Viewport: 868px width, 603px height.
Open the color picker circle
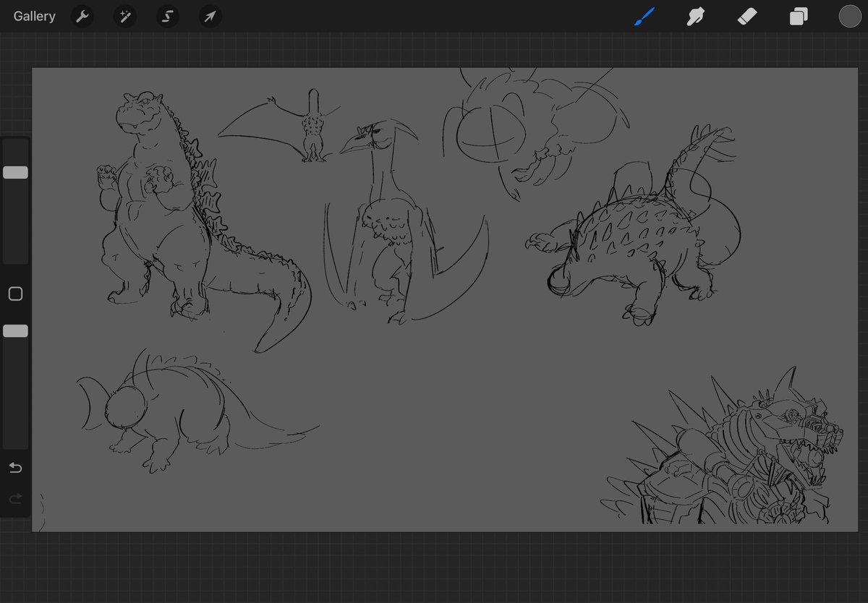tap(850, 16)
